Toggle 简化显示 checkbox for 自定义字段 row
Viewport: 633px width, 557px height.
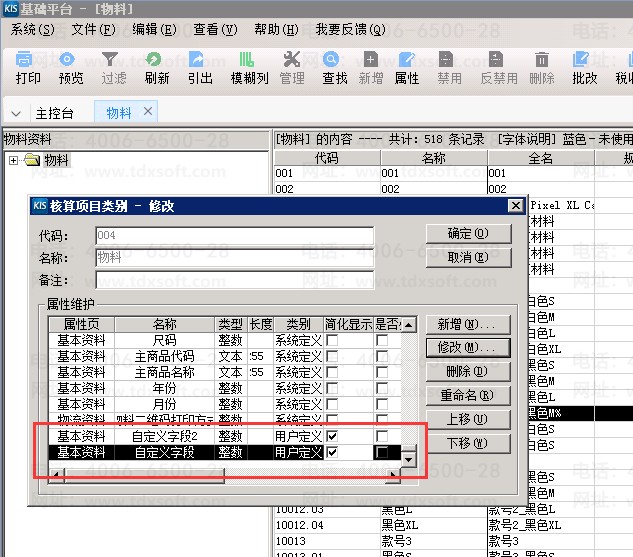(332, 453)
